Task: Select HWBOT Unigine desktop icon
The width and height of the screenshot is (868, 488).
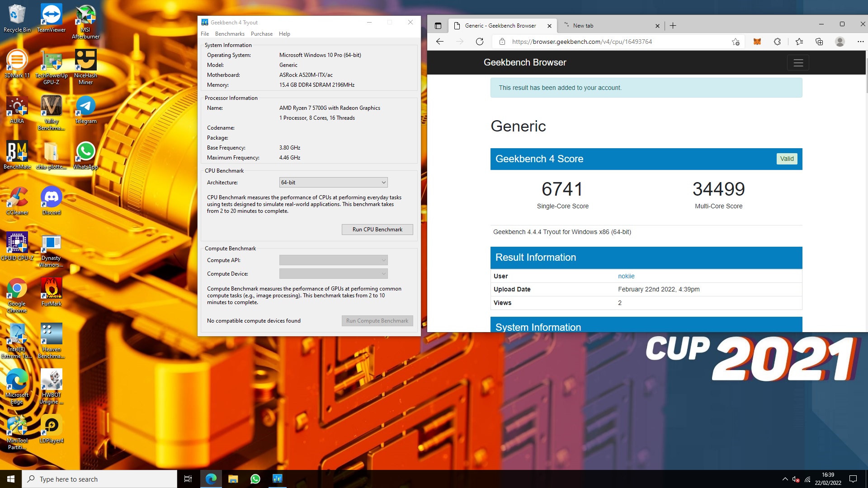Action: pyautogui.click(x=51, y=386)
